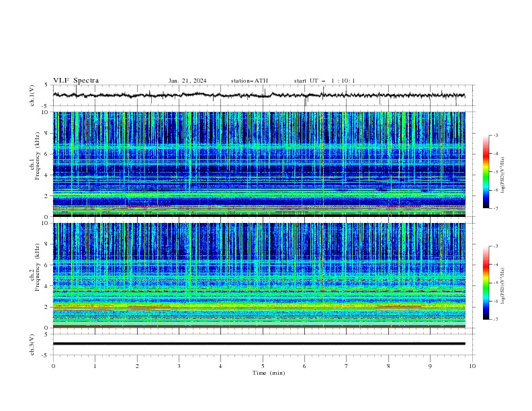This screenshot has height=411, width=532.
Task: Click the "-3" tick on ch.2 colorbar
Action: coord(495,246)
